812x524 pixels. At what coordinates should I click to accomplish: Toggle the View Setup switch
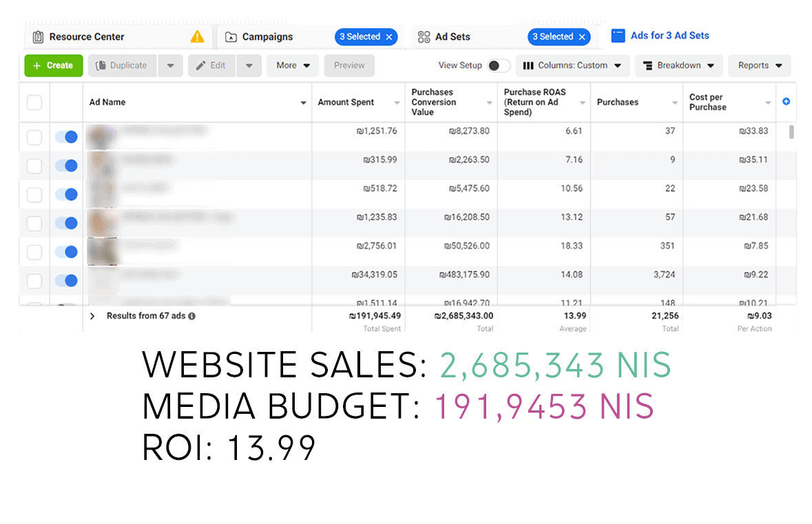[x=499, y=65]
